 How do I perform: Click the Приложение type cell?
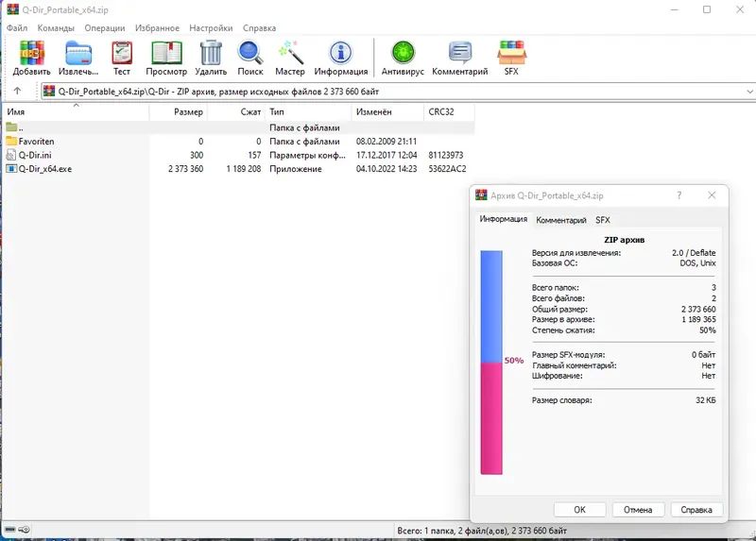click(x=296, y=169)
